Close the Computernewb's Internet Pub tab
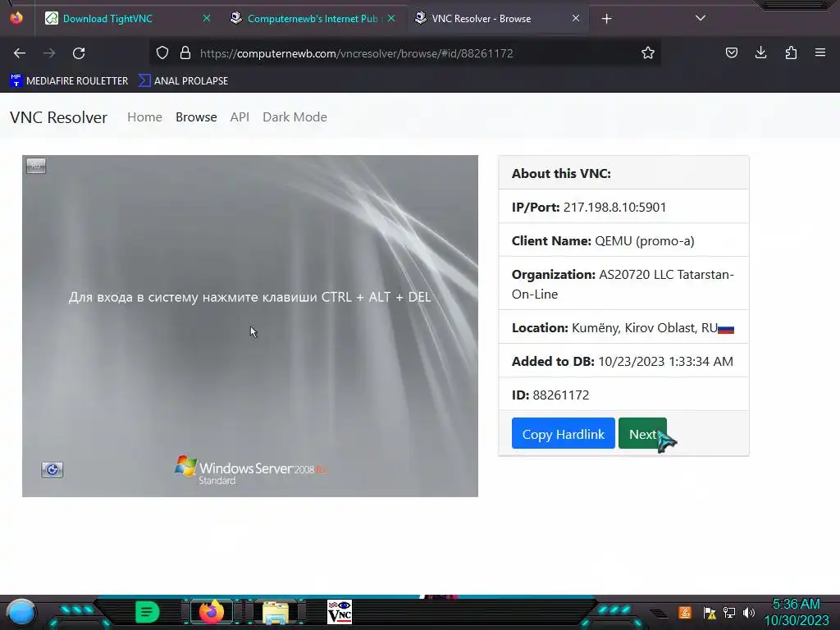The width and height of the screenshot is (840, 630). (391, 18)
